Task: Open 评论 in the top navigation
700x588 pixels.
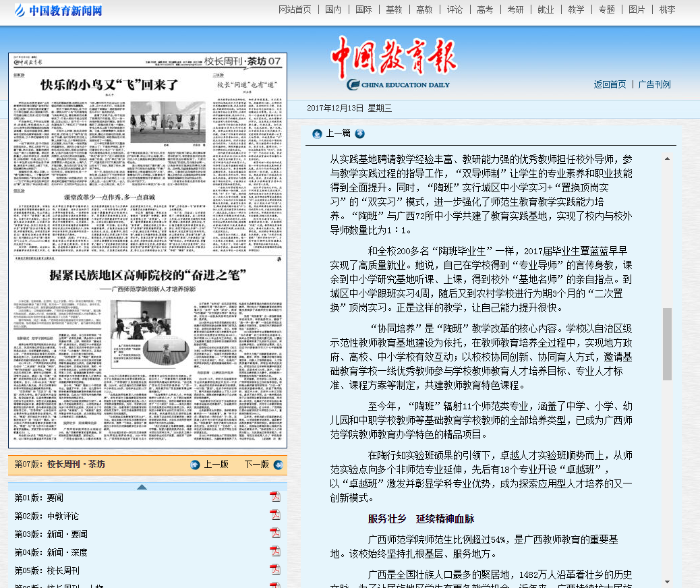Action: [x=455, y=10]
